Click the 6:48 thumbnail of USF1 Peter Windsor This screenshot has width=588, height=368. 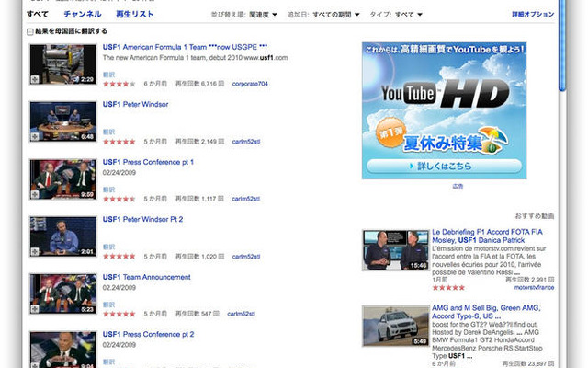click(63, 121)
